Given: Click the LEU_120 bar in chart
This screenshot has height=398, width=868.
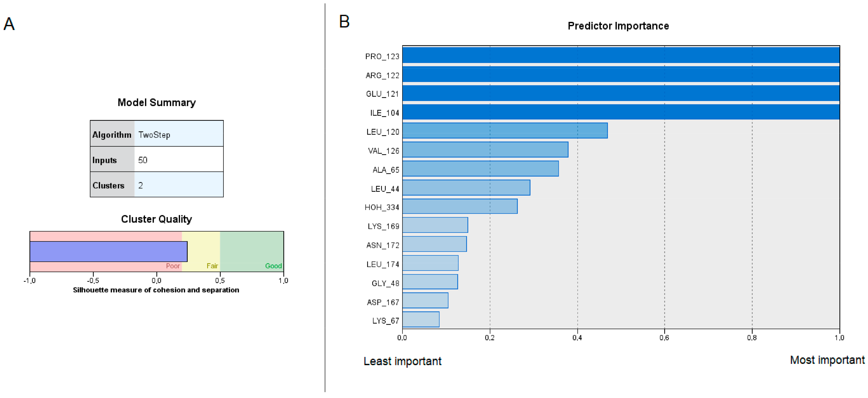Looking at the screenshot, I should click(505, 131).
